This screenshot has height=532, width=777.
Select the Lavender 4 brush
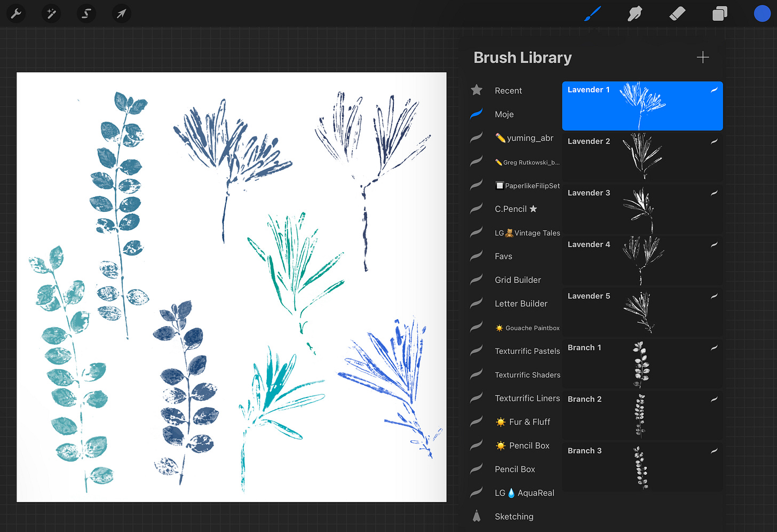tap(643, 260)
